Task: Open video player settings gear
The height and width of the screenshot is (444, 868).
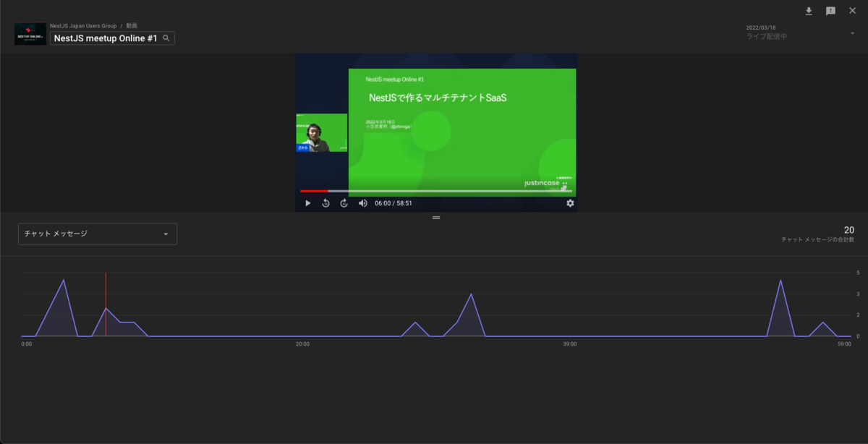Action: point(570,203)
